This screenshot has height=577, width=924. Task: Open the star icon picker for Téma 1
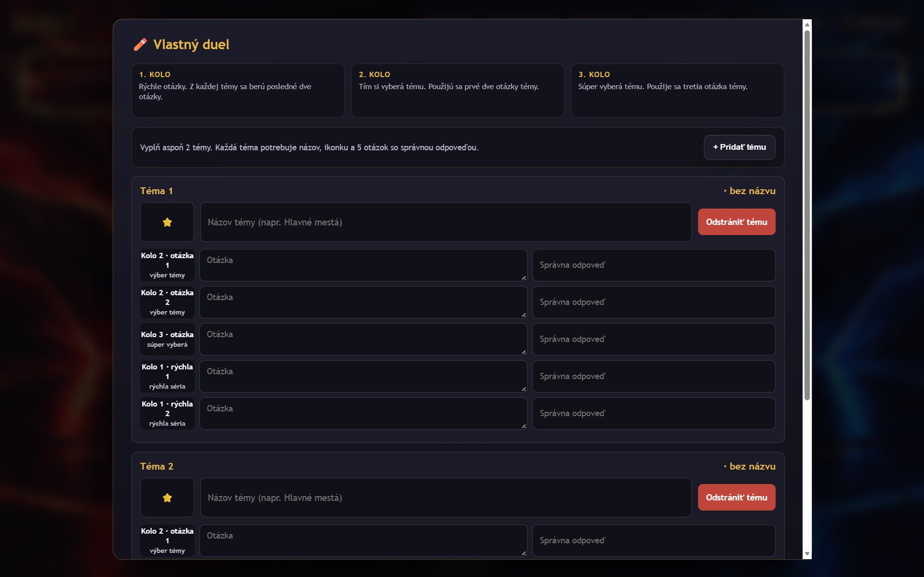pyautogui.click(x=167, y=222)
